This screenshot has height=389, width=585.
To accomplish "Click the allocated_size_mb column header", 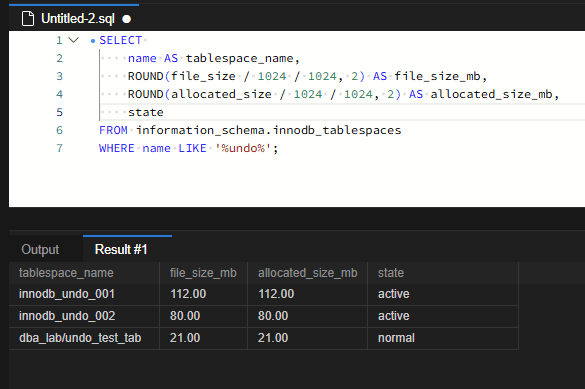I will click(x=307, y=273).
